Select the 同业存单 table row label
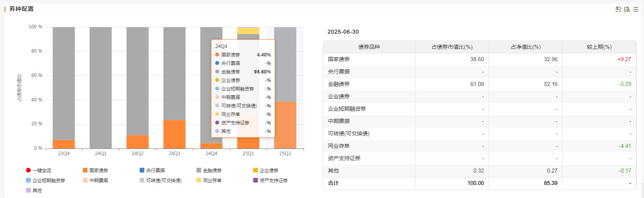Viewport: 644px width, 198px height. [x=339, y=146]
